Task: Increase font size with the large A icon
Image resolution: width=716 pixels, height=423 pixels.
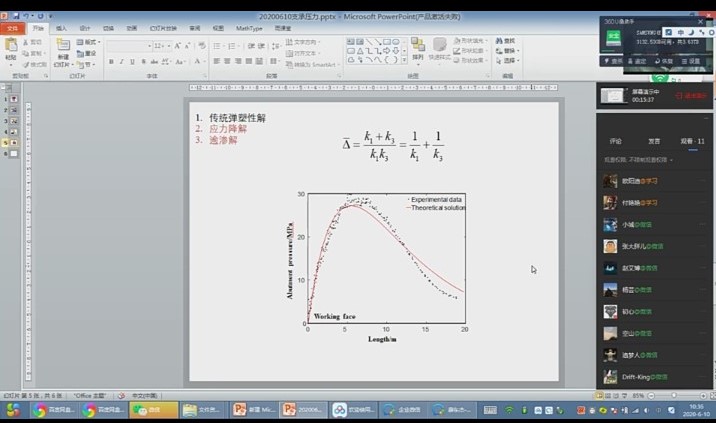Action: (178, 46)
